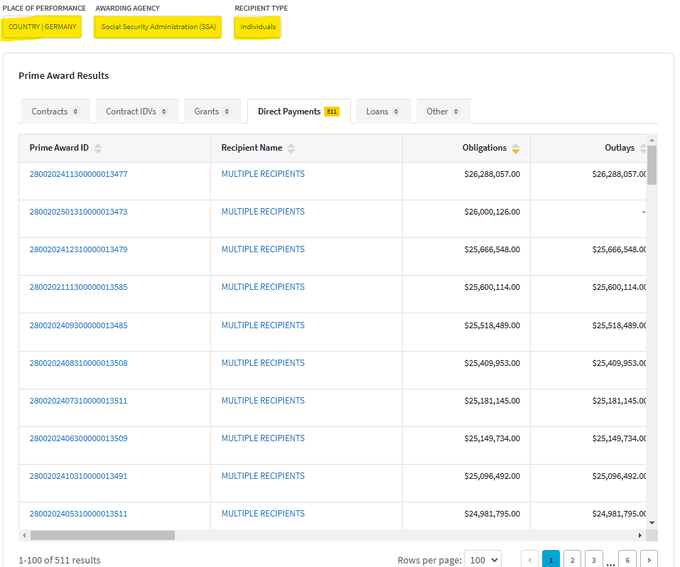This screenshot has height=567, width=680.
Task: Sort by Prime Award ID column icon
Action: click(98, 148)
